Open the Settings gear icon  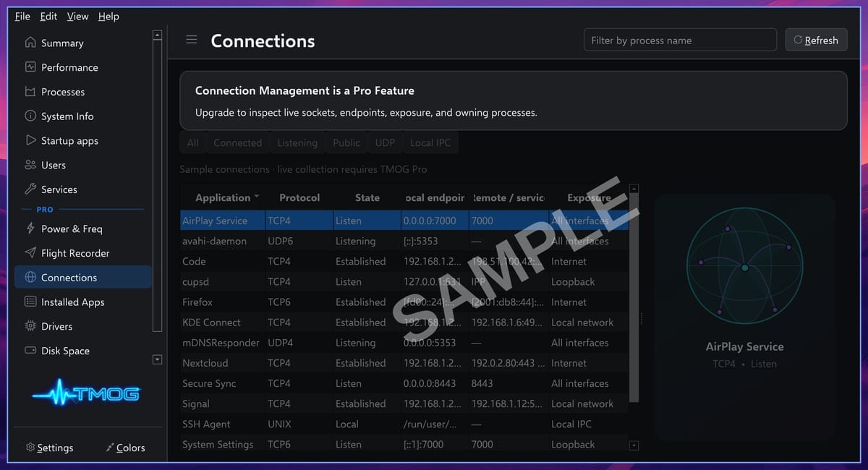point(30,448)
